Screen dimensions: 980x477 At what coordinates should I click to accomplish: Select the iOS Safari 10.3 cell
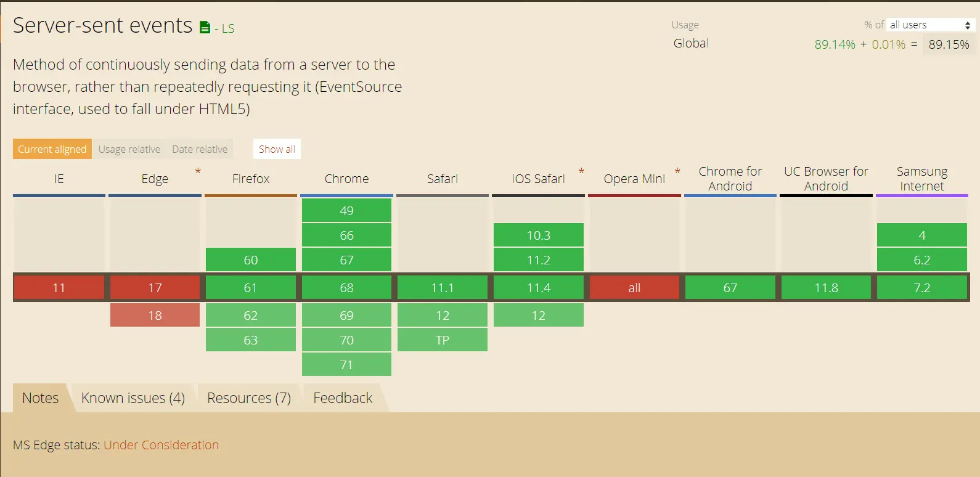click(538, 235)
